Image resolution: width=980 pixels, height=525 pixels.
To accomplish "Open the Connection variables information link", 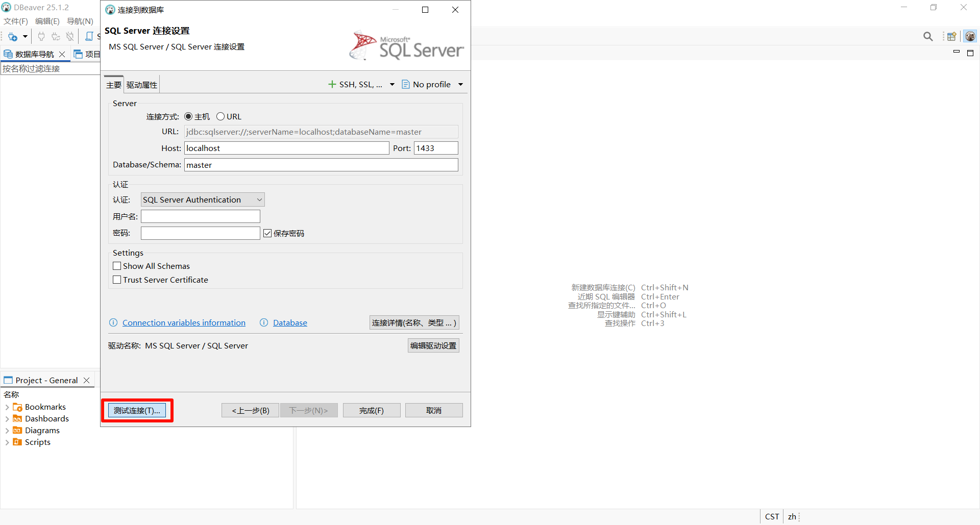I will click(184, 322).
